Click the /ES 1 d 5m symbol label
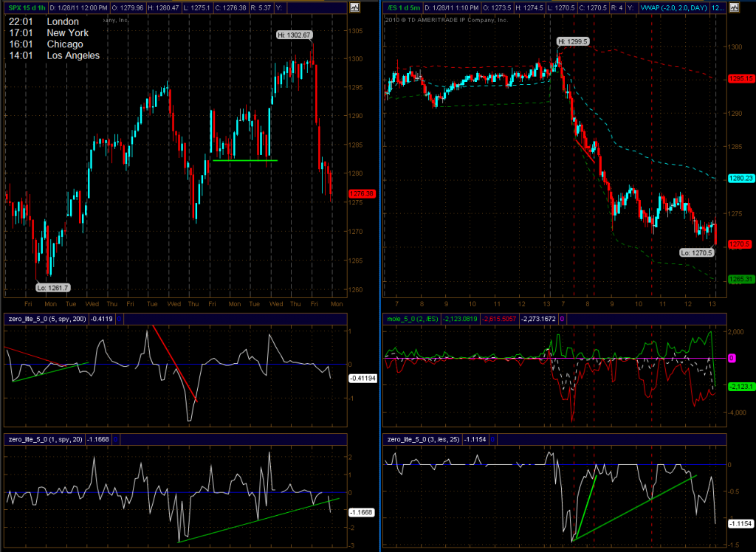 click(404, 7)
